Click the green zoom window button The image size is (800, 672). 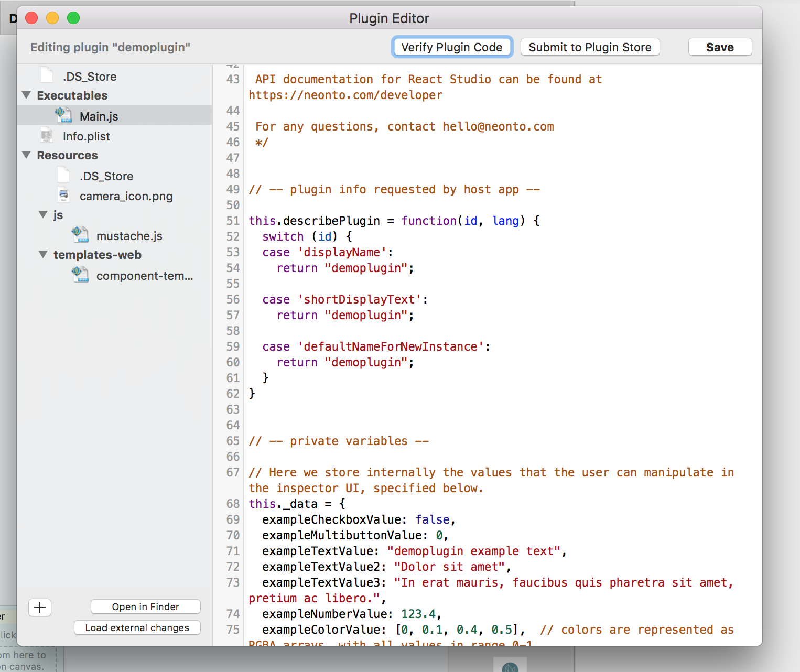click(x=73, y=18)
